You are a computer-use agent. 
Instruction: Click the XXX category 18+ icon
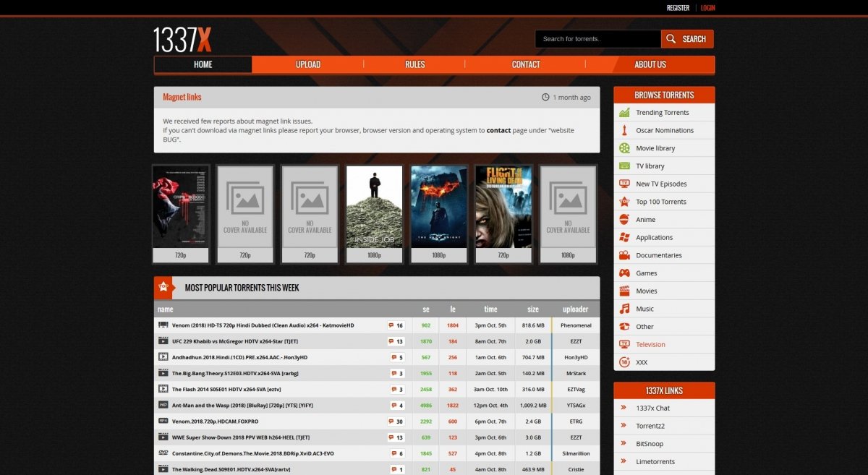[624, 362]
